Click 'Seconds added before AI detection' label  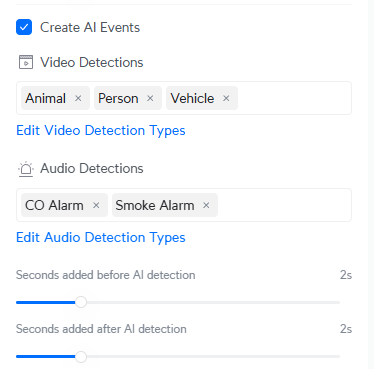pos(106,275)
